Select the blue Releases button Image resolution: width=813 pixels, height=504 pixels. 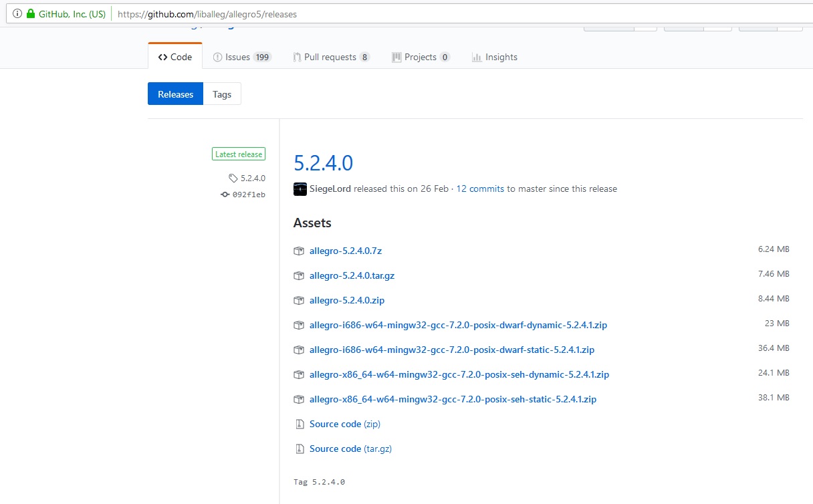[175, 94]
